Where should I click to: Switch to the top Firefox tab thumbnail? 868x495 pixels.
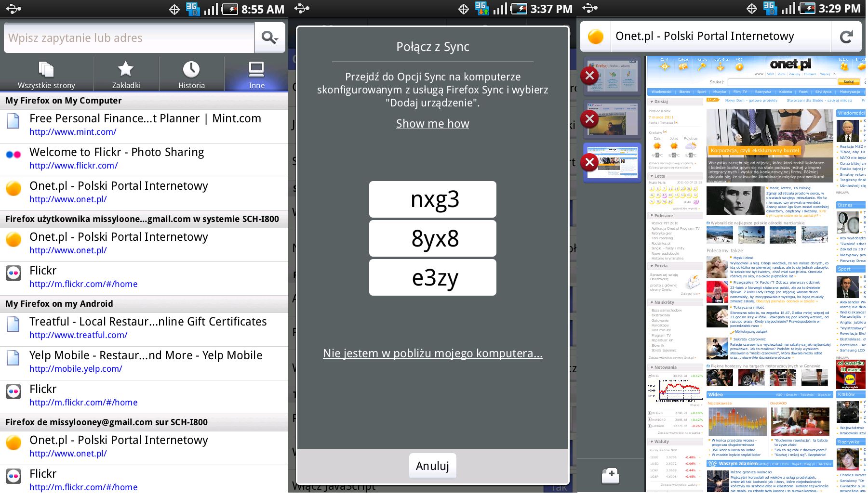[x=613, y=76]
